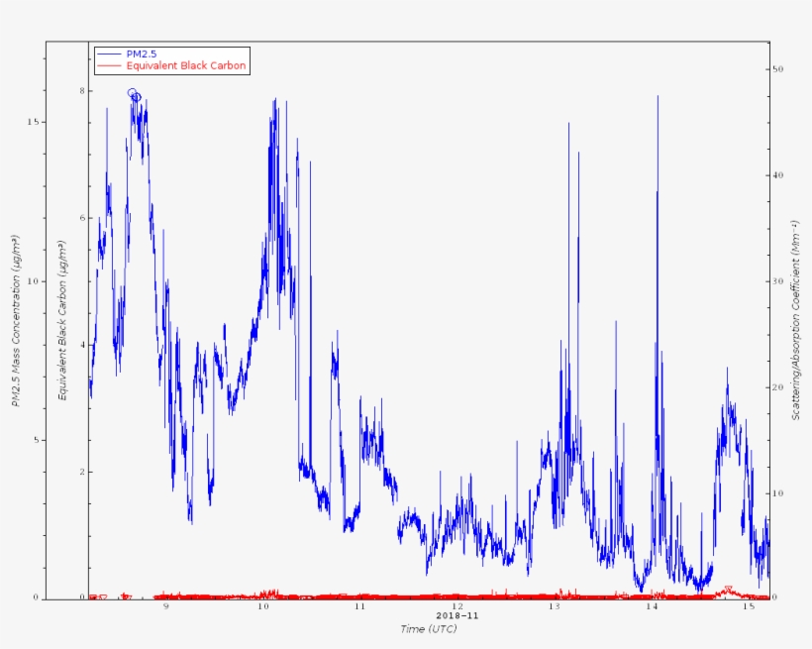Click the red triangle marker near day 15

click(729, 590)
